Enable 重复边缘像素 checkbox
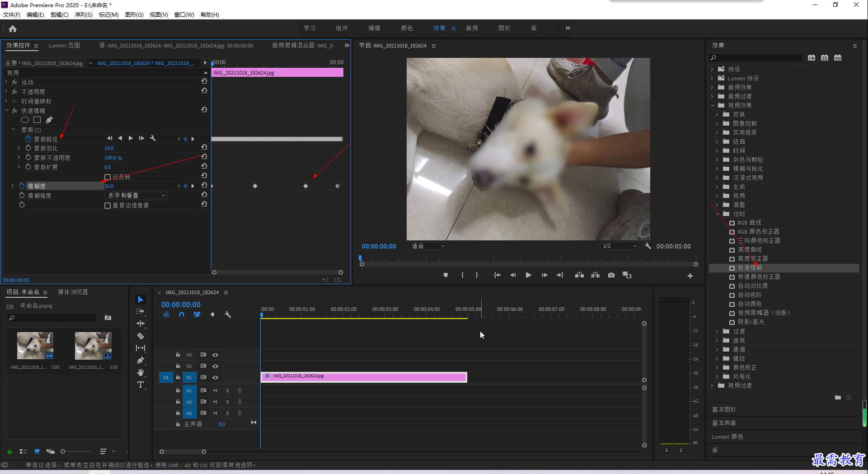This screenshot has width=868, height=474. [108, 205]
